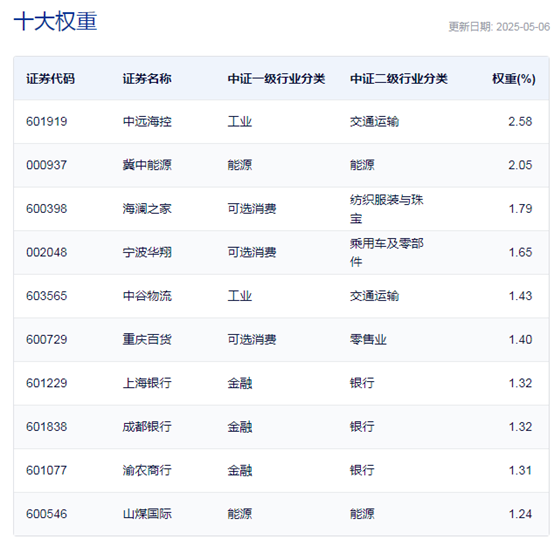The height and width of the screenshot is (546, 554).
Task: Click the 更新日期 2025-05-06 text
Action: (499, 27)
